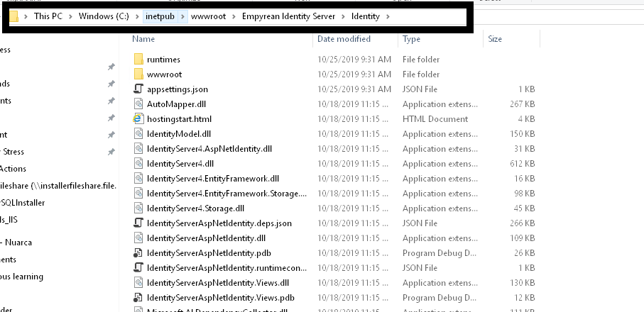Navigate to inetpub breadcrumb
The width and height of the screenshot is (644, 312).
click(160, 16)
